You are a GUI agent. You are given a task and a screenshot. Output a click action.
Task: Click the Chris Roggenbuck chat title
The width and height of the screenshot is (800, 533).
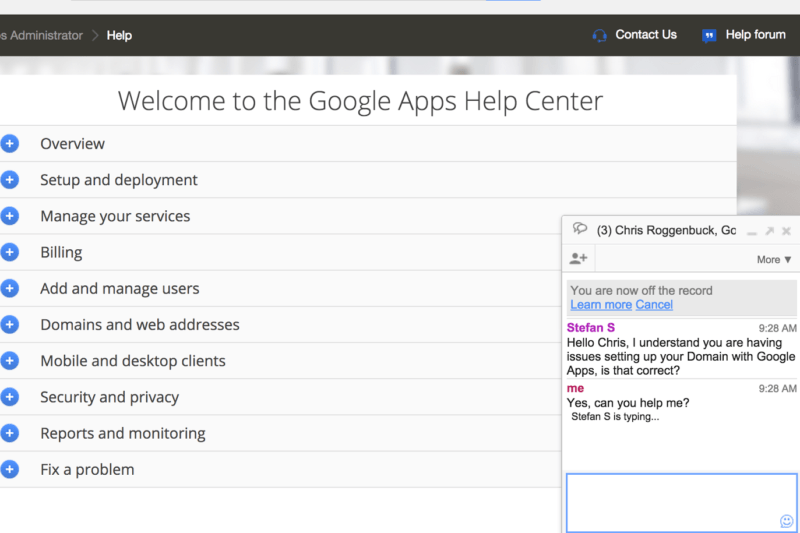click(666, 231)
